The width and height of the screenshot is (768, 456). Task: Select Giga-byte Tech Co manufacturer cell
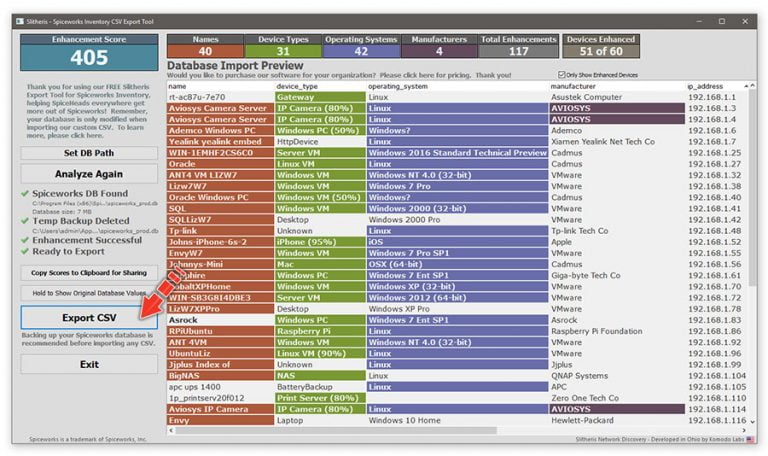pos(617,275)
